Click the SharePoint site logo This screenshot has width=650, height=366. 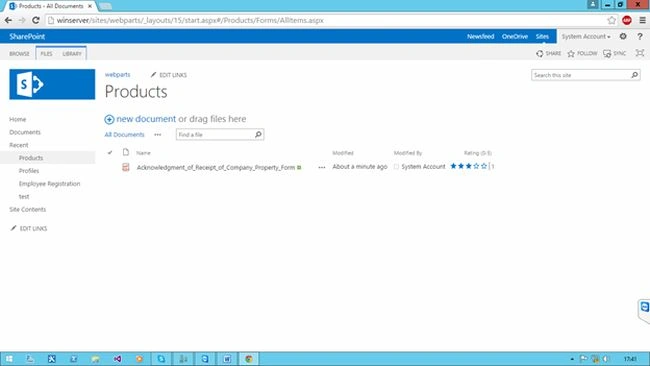(52, 84)
